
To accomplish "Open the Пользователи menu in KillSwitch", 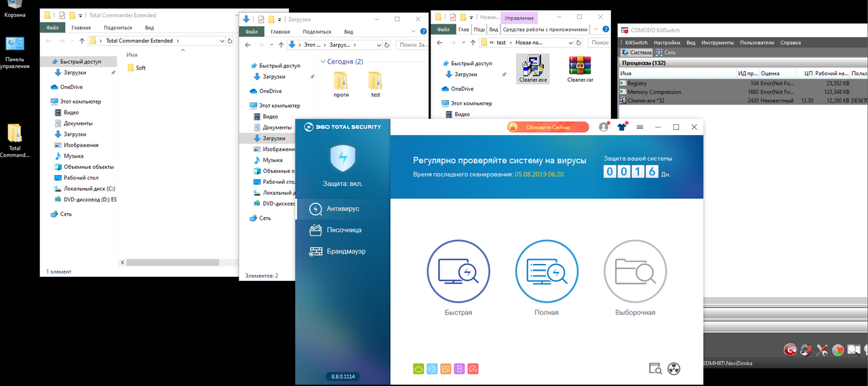I will [757, 42].
